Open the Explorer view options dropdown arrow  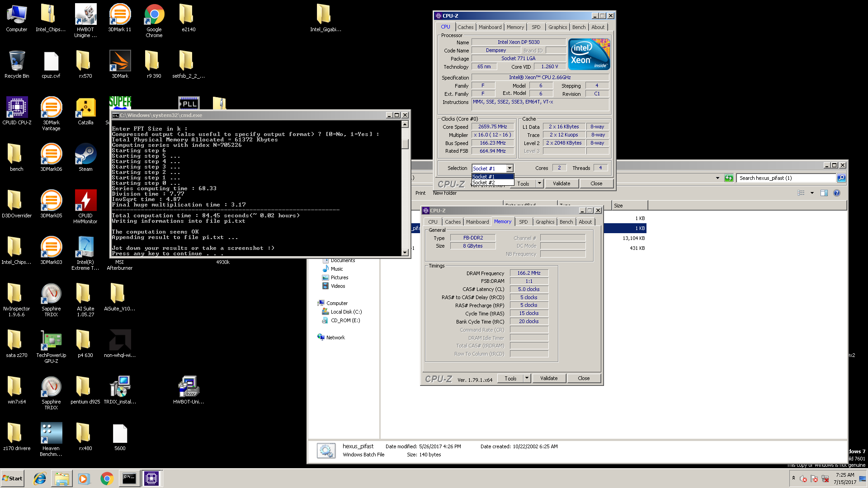812,193
